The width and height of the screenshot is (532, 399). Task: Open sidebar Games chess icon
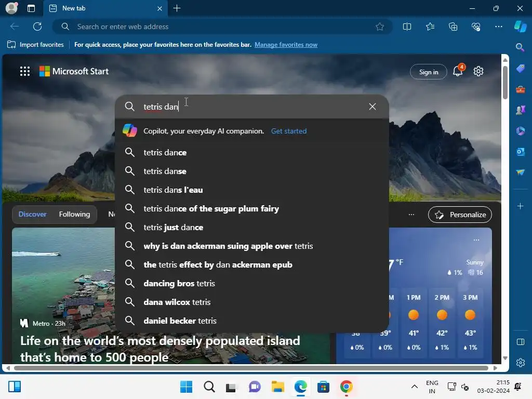click(520, 110)
